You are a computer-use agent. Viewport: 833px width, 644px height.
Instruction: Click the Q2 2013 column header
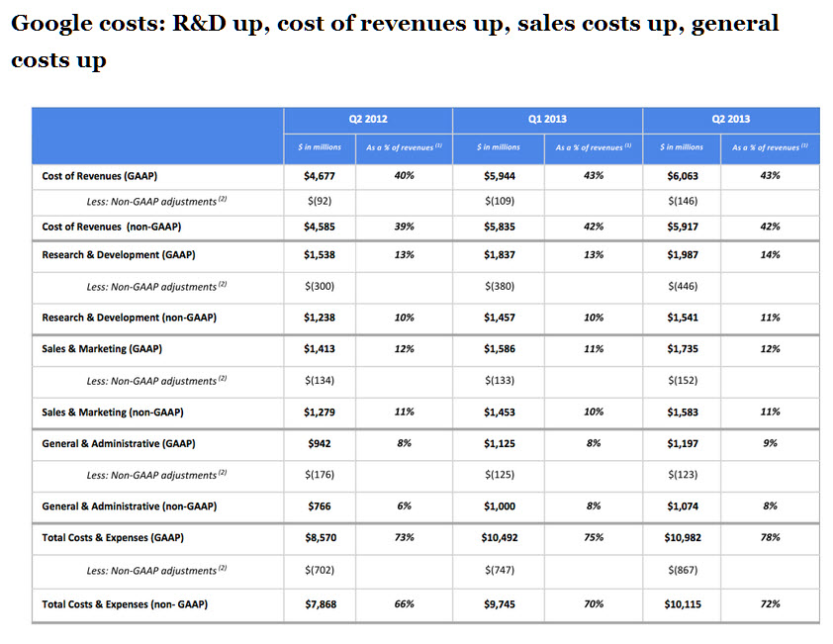click(730, 119)
